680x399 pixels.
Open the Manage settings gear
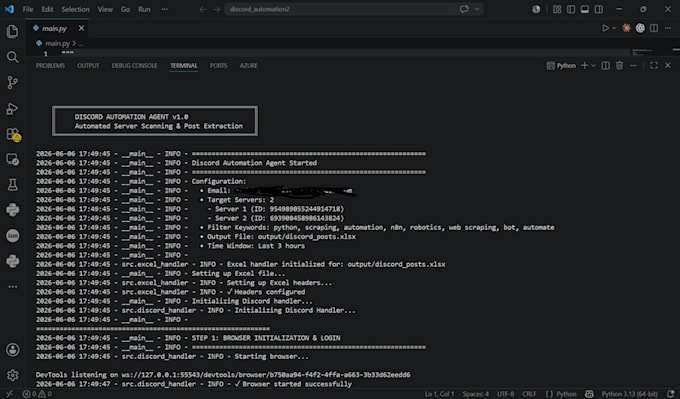(13, 375)
